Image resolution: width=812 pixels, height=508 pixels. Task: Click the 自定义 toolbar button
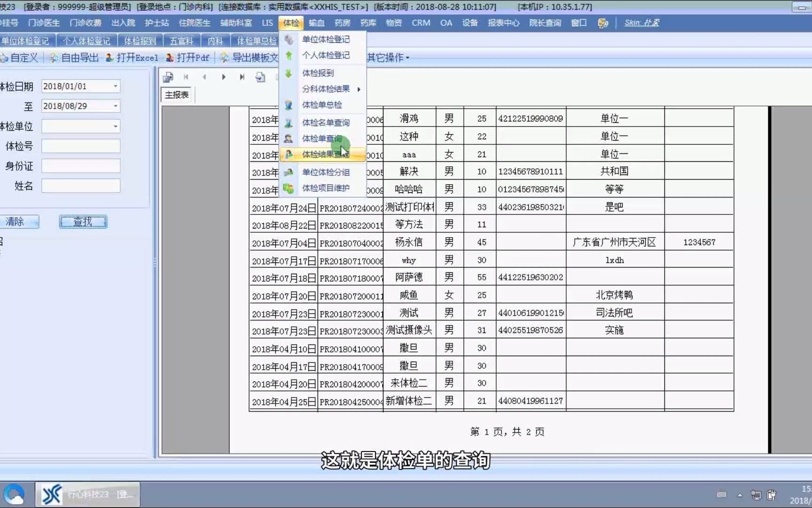click(x=19, y=57)
